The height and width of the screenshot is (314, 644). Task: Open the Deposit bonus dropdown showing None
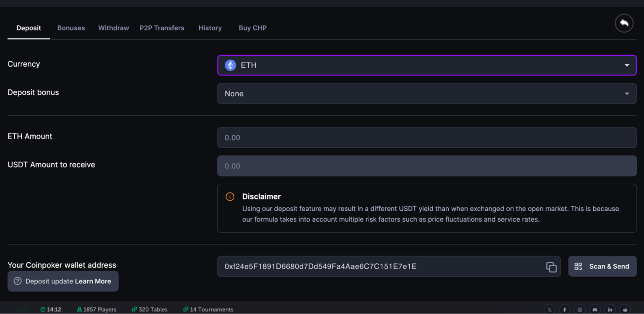tap(426, 94)
